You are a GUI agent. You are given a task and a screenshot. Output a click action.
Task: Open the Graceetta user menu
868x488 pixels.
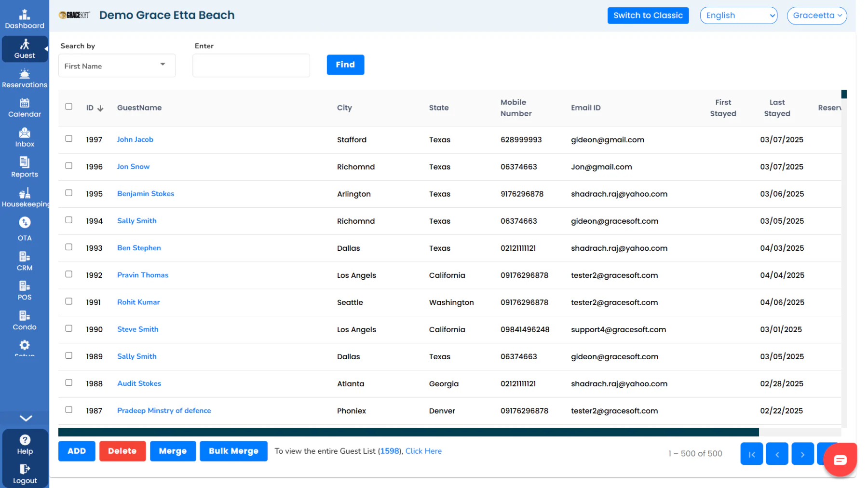click(816, 15)
